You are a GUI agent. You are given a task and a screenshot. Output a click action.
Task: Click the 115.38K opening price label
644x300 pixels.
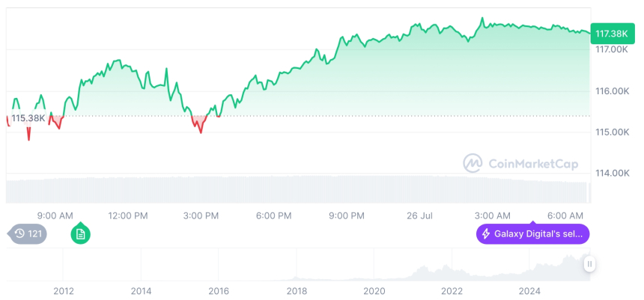tap(28, 118)
